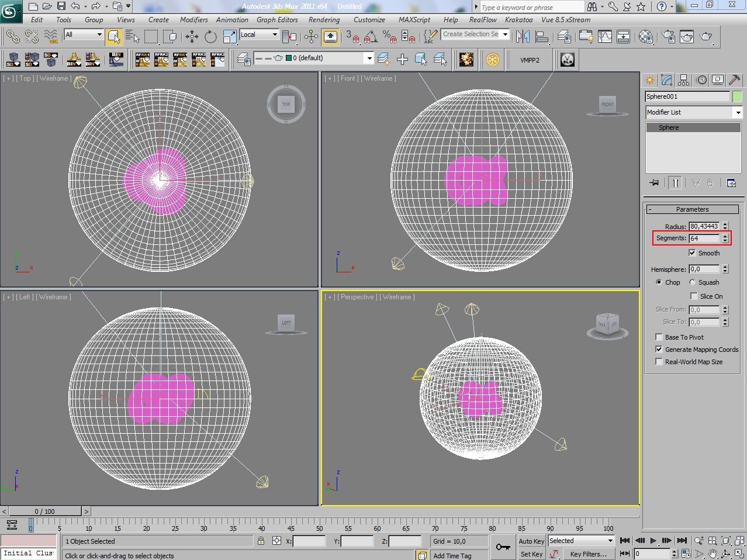The image size is (747, 560).
Task: Switch to the Hierarchy command panel
Action: tap(683, 80)
